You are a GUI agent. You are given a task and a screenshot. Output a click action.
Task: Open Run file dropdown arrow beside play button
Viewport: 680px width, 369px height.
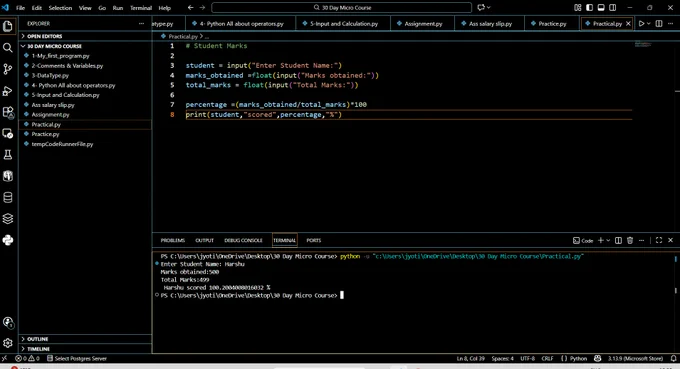649,23
